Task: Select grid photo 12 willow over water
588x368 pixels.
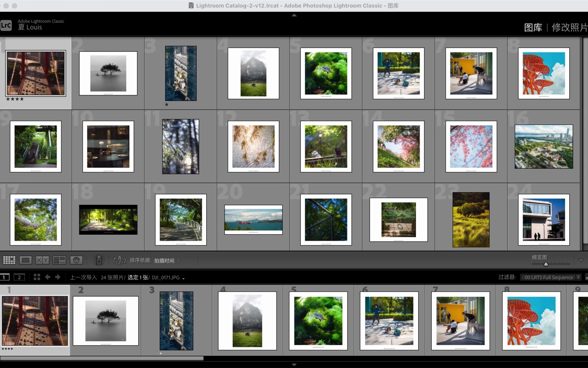Action: click(x=254, y=147)
